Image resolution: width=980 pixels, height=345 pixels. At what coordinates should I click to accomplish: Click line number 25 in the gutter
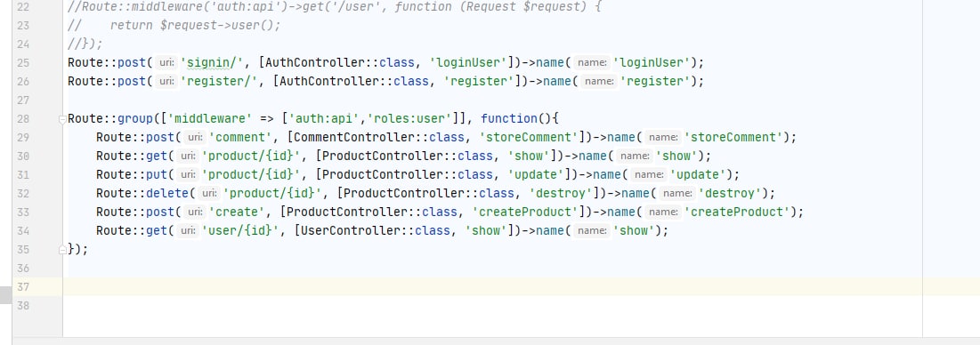pyautogui.click(x=23, y=62)
